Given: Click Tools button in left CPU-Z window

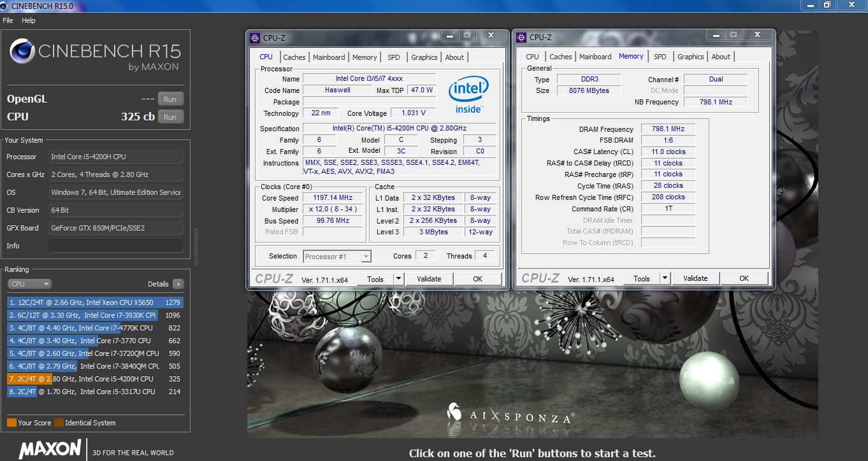Looking at the screenshot, I should [375, 279].
